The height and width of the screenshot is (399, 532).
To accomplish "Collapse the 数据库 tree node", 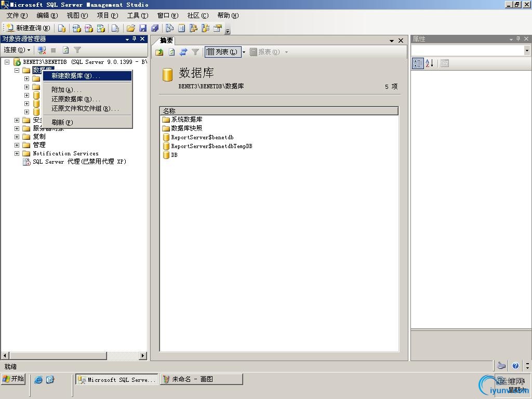I will coord(17,70).
